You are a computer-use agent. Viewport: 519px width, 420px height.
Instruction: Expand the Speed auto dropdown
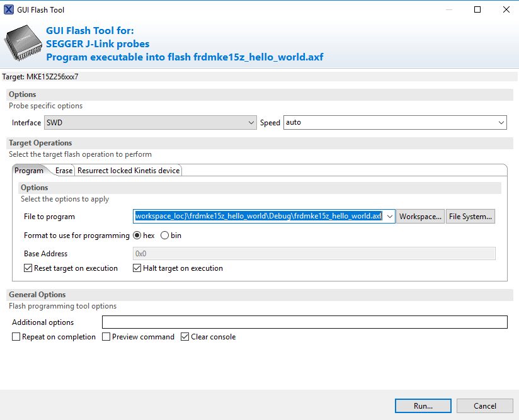(395, 123)
